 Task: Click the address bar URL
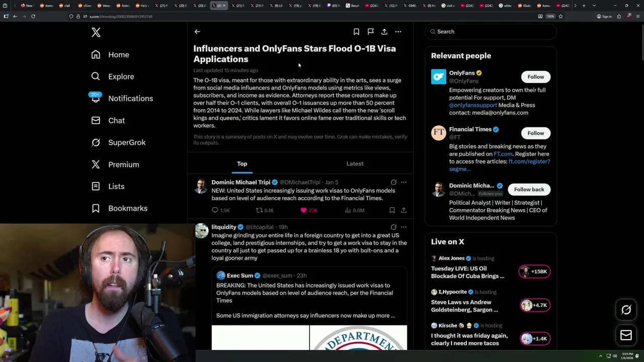[121, 17]
